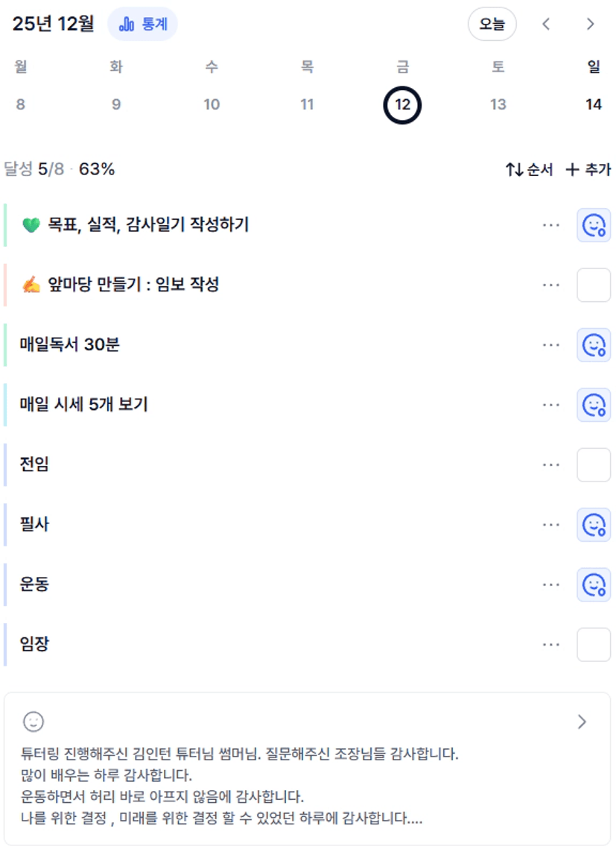616x855 pixels.
Task: Add a new habit with 추가
Action: [588, 170]
